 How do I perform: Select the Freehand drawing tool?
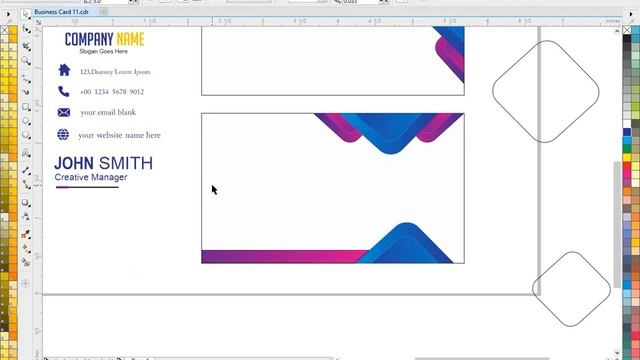coord(26,78)
